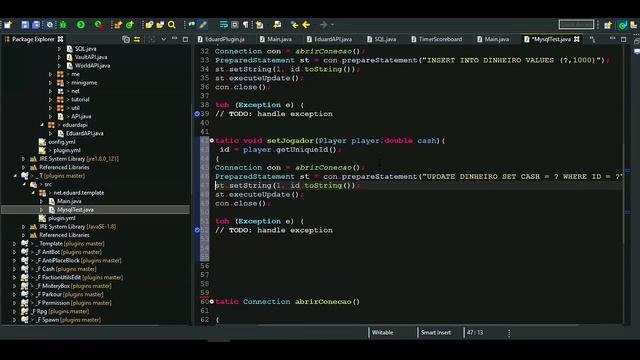This screenshot has height=360, width=640.
Task: Expand SQL.java in Package Explorer
Action: point(59,49)
